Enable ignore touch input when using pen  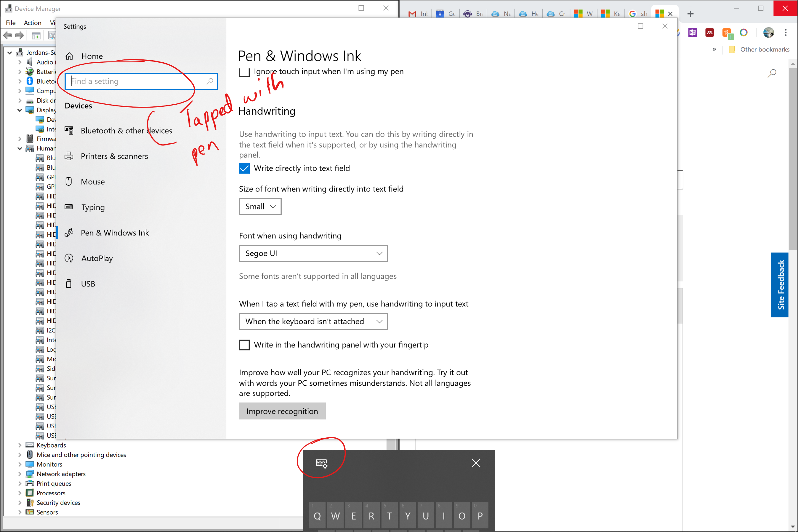[x=244, y=72]
